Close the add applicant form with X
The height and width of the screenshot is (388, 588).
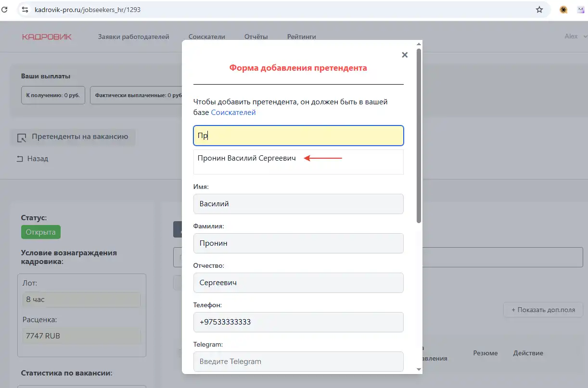pos(405,55)
